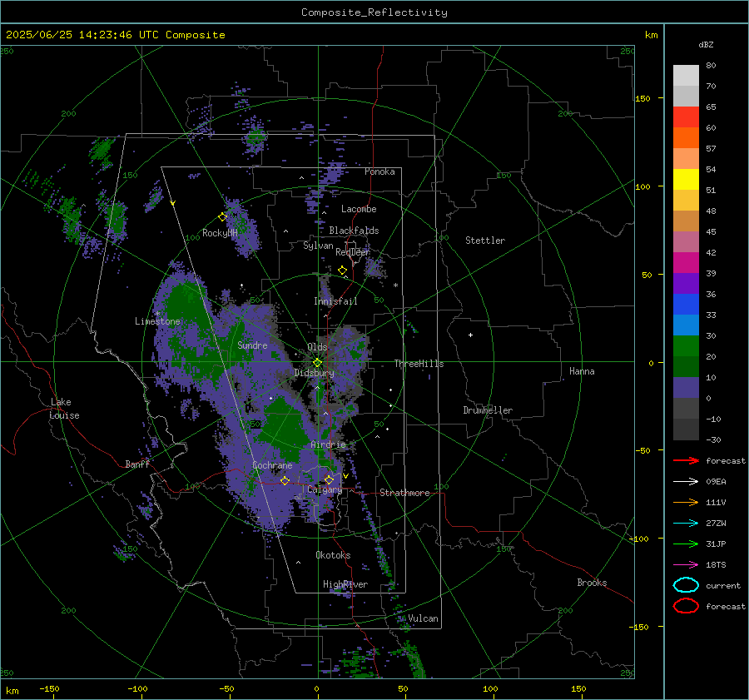Click the Lake Louise label
This screenshot has height=700, width=749.
click(x=64, y=409)
